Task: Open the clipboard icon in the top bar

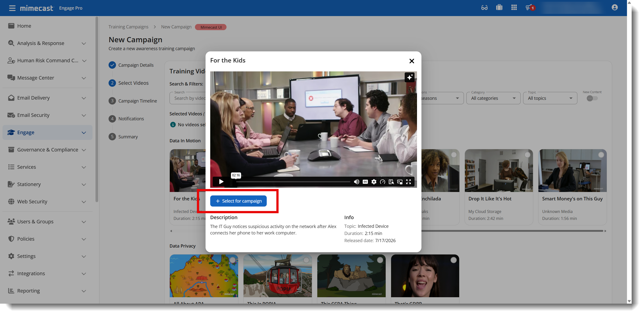Action: coord(499,7)
